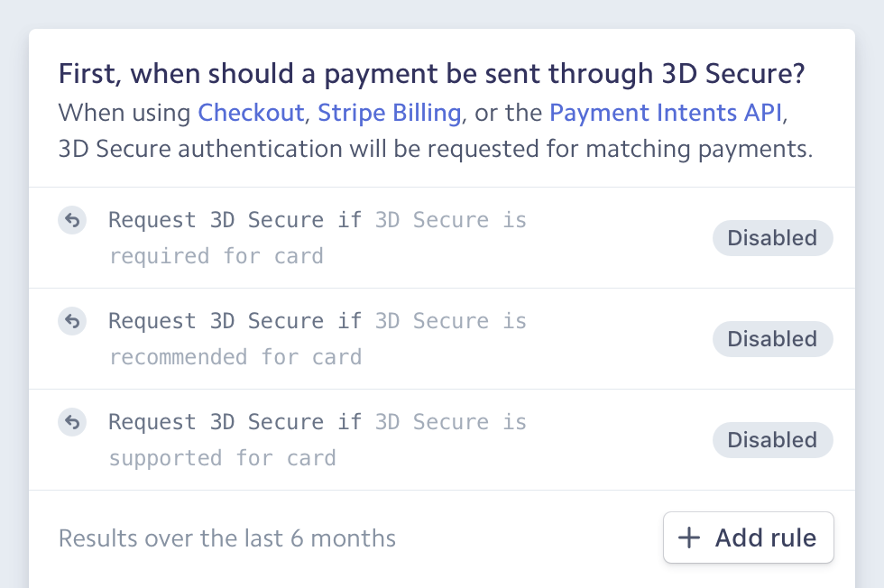Enable the "supported for card" rule
The width and height of the screenshot is (884, 588).
click(x=772, y=440)
